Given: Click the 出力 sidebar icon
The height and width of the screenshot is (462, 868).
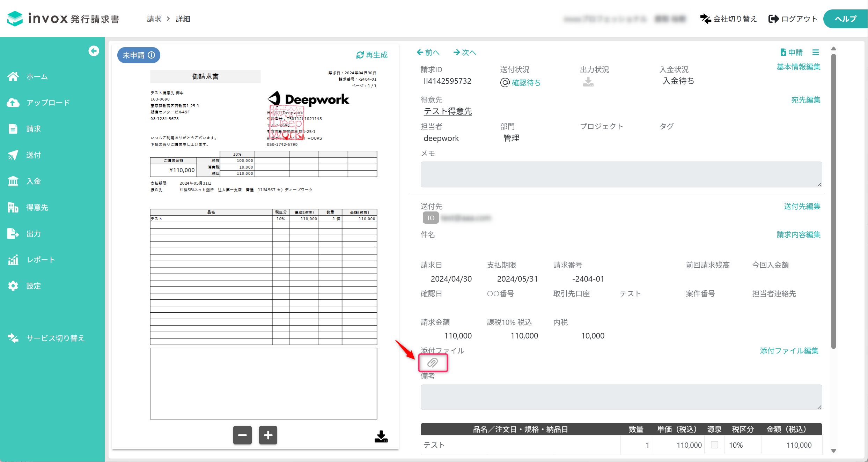Looking at the screenshot, I should click(13, 233).
